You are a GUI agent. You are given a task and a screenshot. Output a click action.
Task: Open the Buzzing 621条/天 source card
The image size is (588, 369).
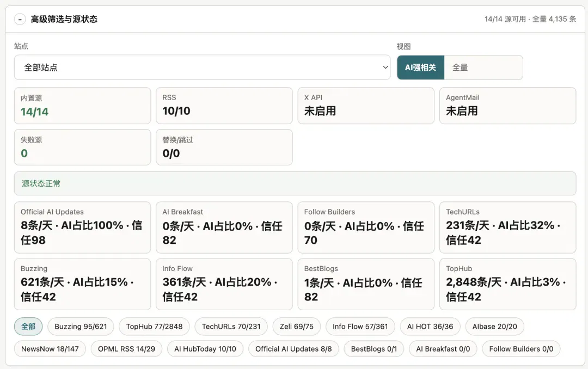[x=83, y=284]
